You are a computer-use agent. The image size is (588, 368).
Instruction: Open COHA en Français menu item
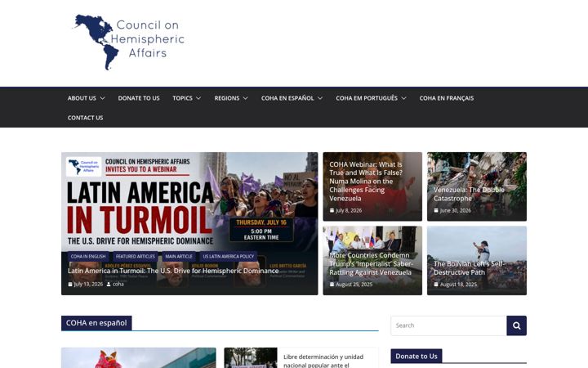(x=446, y=98)
